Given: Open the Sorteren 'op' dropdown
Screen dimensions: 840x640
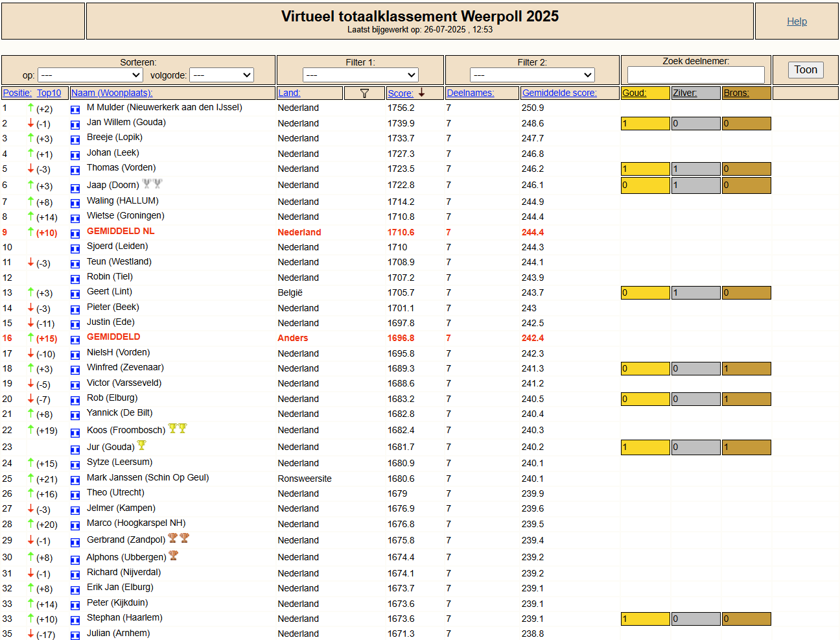Looking at the screenshot, I should (x=90, y=75).
